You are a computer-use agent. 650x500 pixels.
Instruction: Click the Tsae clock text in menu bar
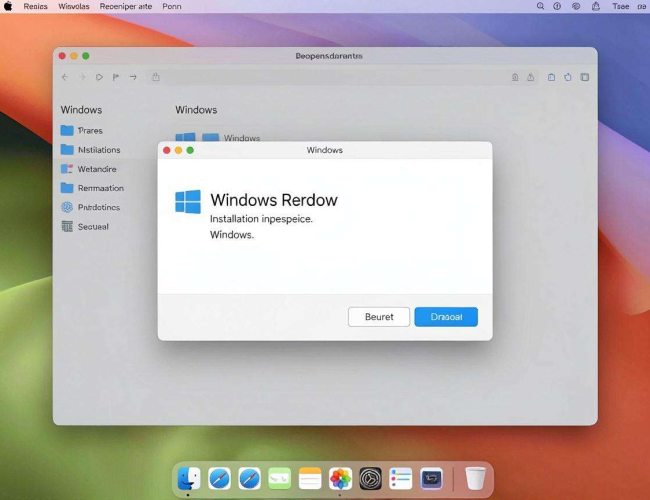621,6
